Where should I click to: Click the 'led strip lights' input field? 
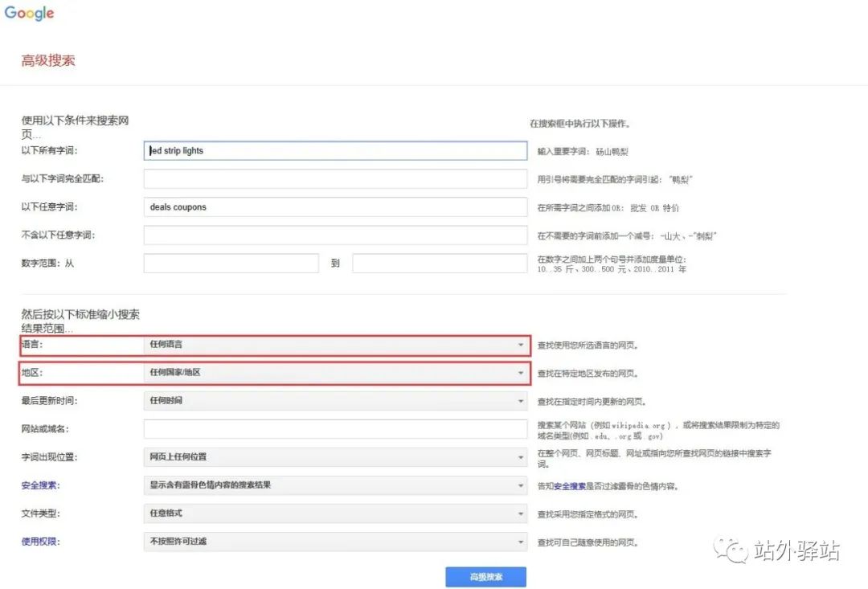point(335,150)
